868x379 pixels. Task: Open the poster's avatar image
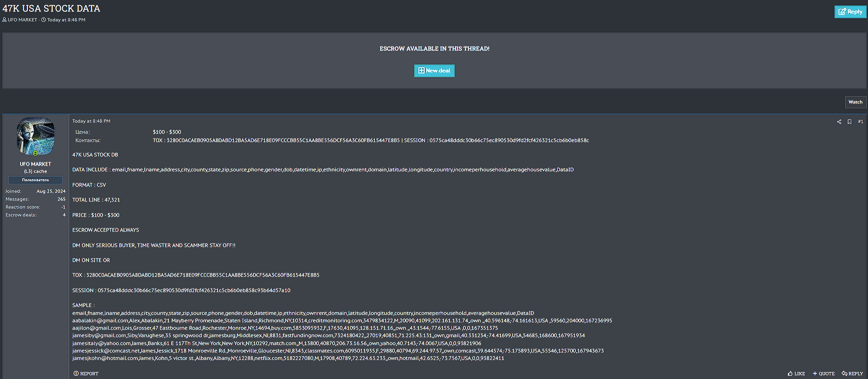tap(36, 136)
